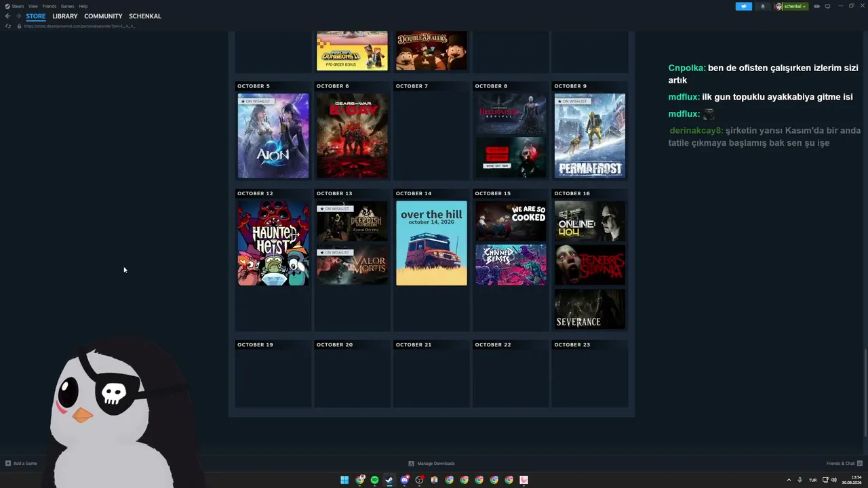Click Add a Game
Screen dimensions: 868x488
coord(25,464)
